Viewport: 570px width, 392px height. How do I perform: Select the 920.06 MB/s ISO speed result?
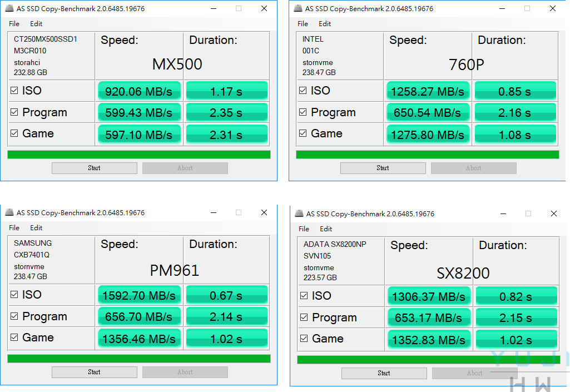(x=139, y=91)
